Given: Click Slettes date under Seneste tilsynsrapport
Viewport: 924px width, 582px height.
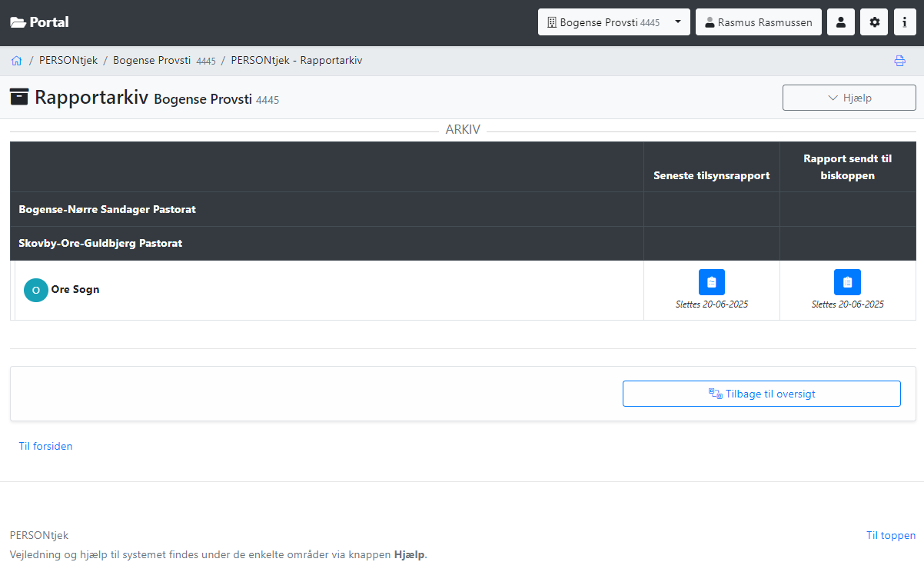Looking at the screenshot, I should (x=712, y=304).
